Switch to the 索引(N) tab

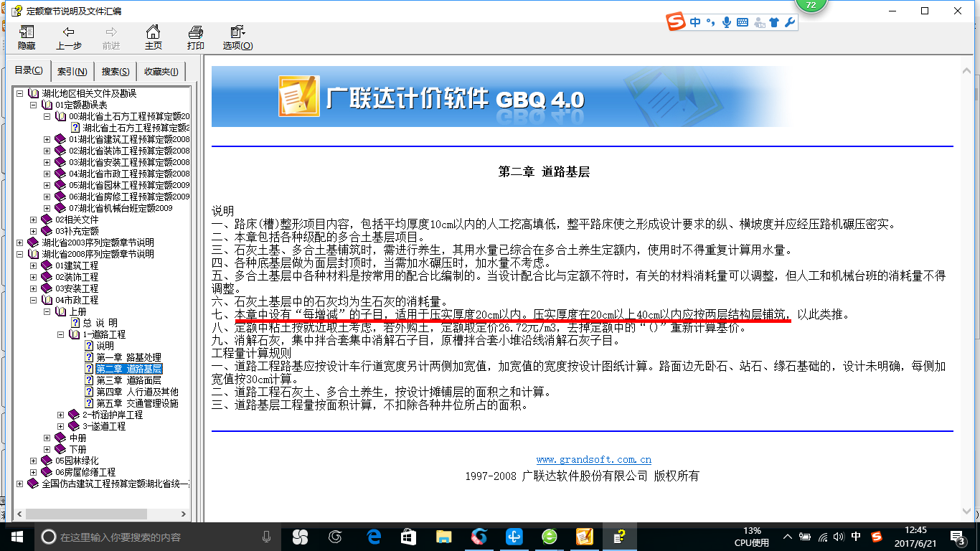pos(72,71)
